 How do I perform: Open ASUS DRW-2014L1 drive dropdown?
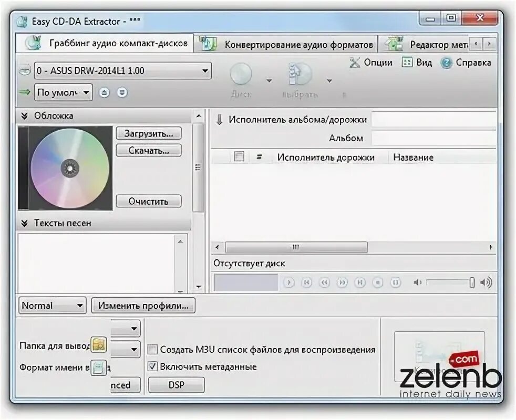123,71
